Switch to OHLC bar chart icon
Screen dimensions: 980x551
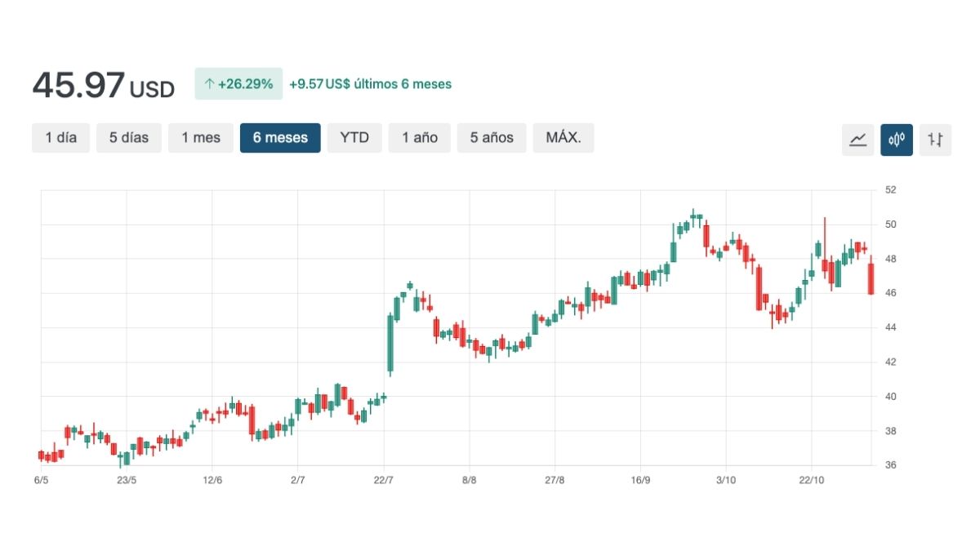pyautogui.click(x=935, y=140)
